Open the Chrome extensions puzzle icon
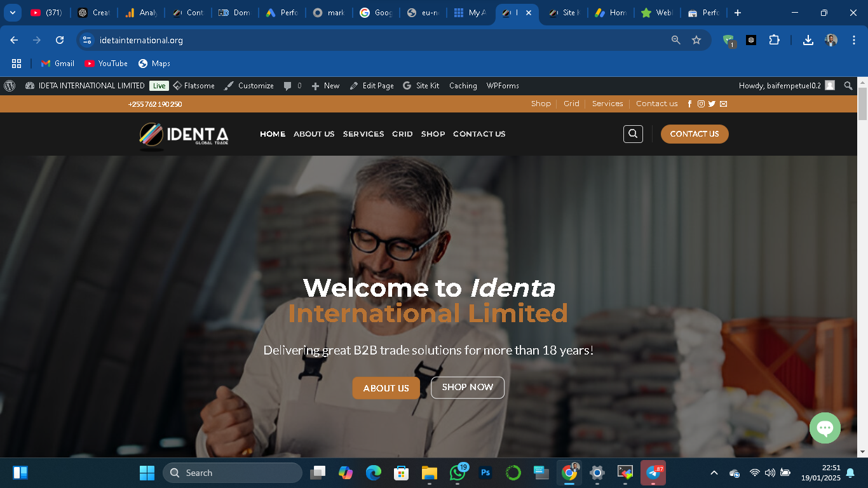The image size is (868, 488). [x=774, y=40]
